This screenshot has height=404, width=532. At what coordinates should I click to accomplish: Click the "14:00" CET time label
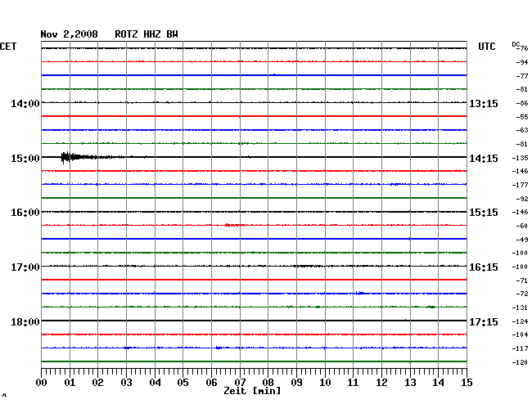[x=25, y=103]
